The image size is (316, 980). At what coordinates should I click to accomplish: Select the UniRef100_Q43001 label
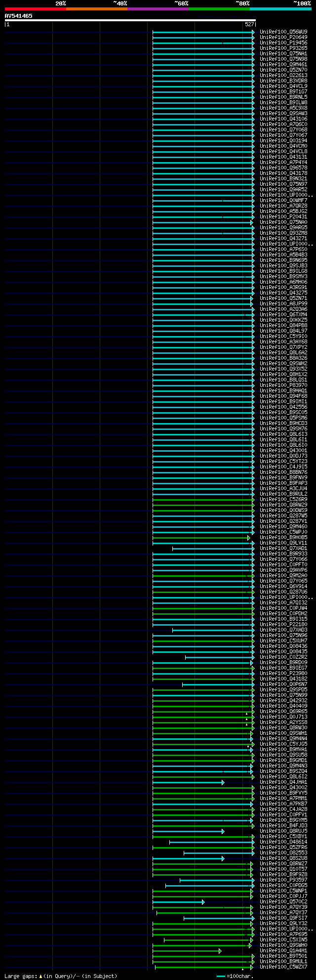[x=283, y=450]
